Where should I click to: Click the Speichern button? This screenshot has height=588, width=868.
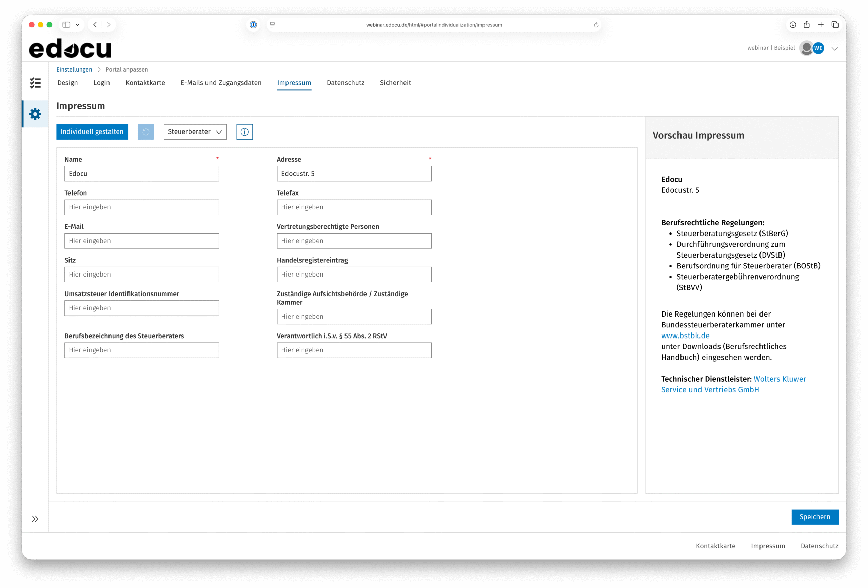tap(814, 517)
